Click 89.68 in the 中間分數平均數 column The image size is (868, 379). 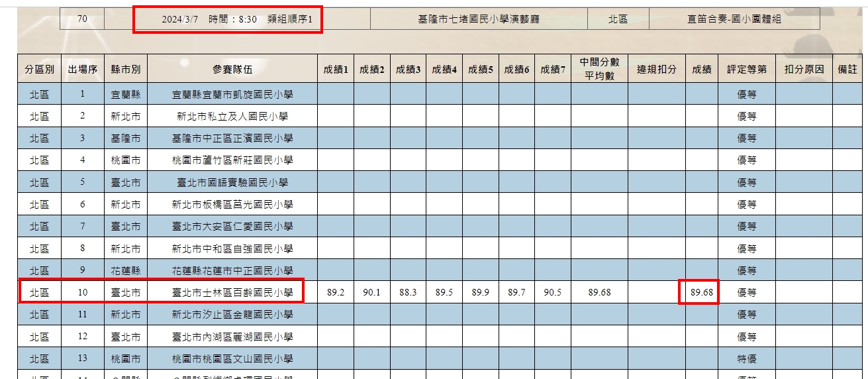599,292
